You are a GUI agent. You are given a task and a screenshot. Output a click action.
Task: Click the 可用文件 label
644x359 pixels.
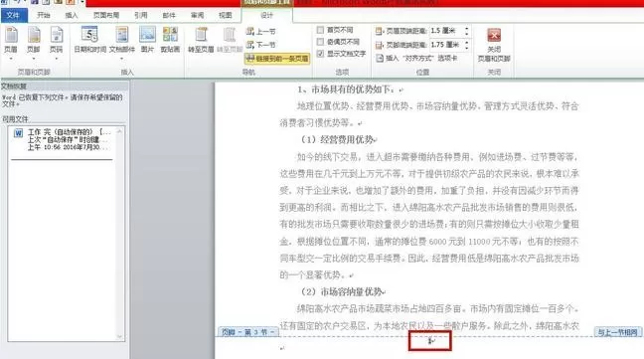pos(15,119)
